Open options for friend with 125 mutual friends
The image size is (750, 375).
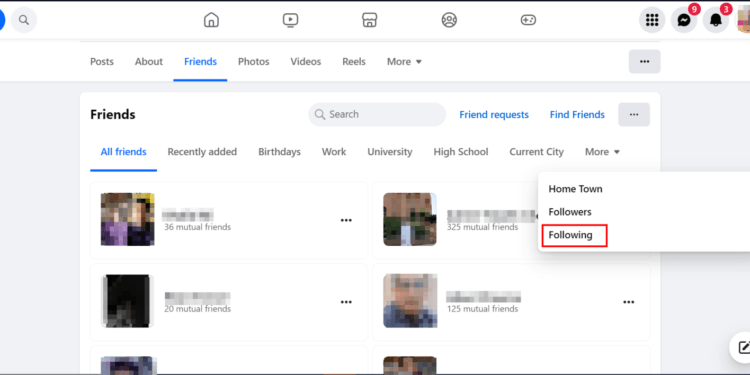pyautogui.click(x=629, y=302)
